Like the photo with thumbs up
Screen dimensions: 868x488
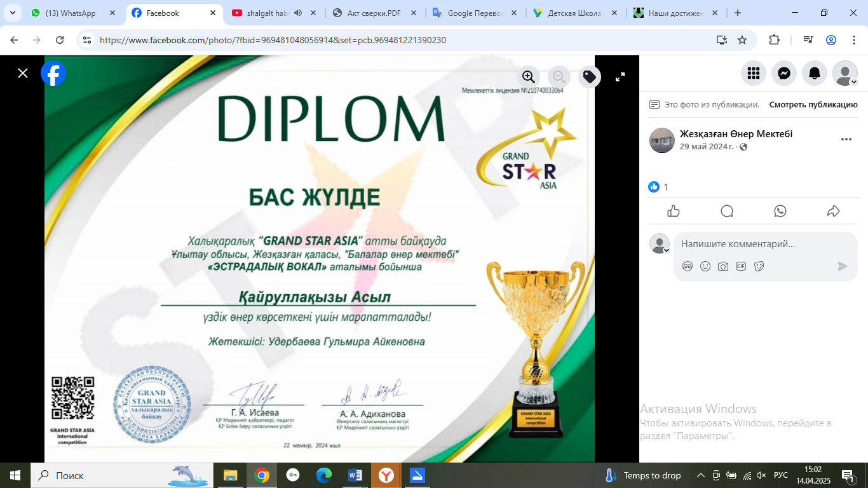[674, 212]
